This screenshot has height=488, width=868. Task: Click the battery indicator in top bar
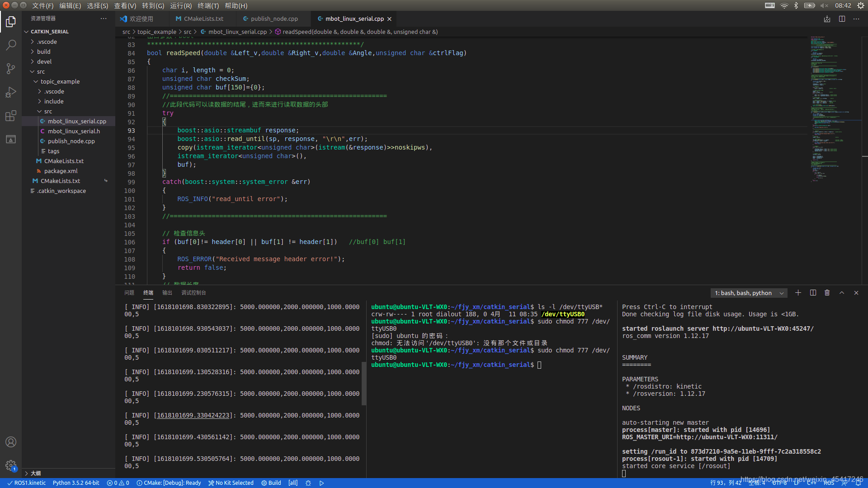pyautogui.click(x=809, y=5)
